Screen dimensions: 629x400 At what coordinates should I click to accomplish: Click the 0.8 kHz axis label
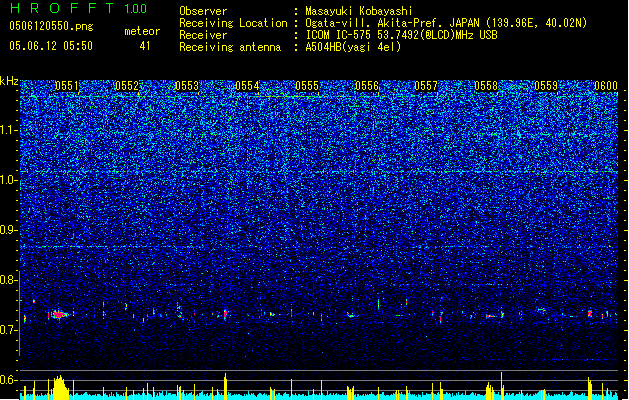[x=9, y=280]
